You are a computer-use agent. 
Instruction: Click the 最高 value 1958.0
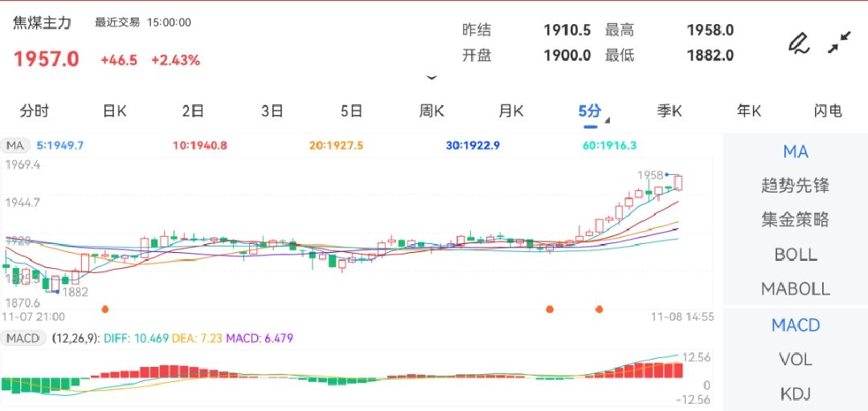[x=710, y=30]
